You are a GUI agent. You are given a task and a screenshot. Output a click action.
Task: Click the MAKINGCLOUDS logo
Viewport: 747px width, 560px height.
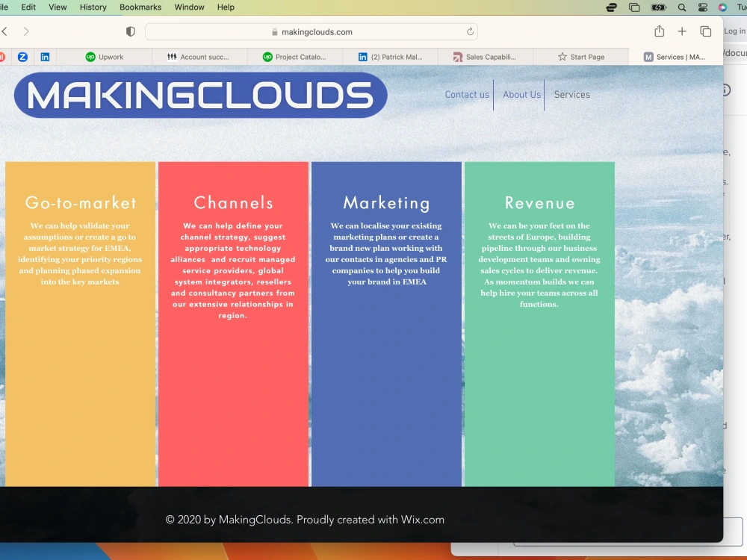tap(200, 95)
